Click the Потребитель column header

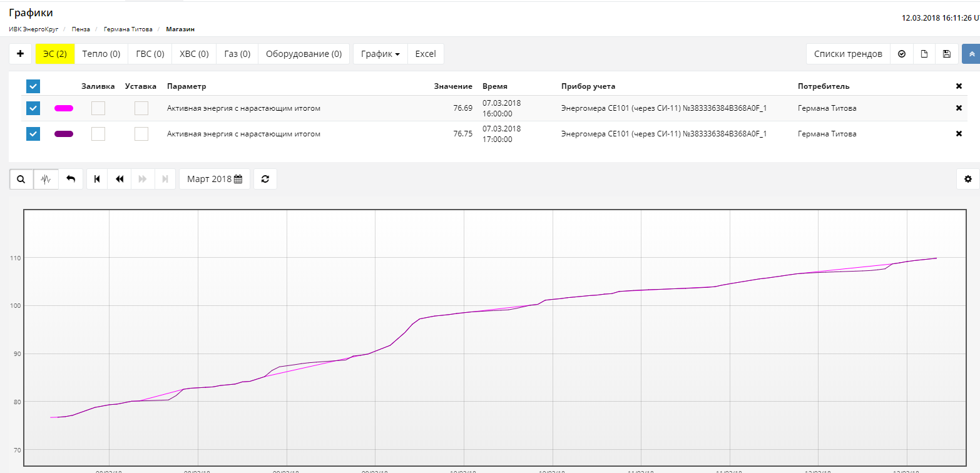[824, 86]
